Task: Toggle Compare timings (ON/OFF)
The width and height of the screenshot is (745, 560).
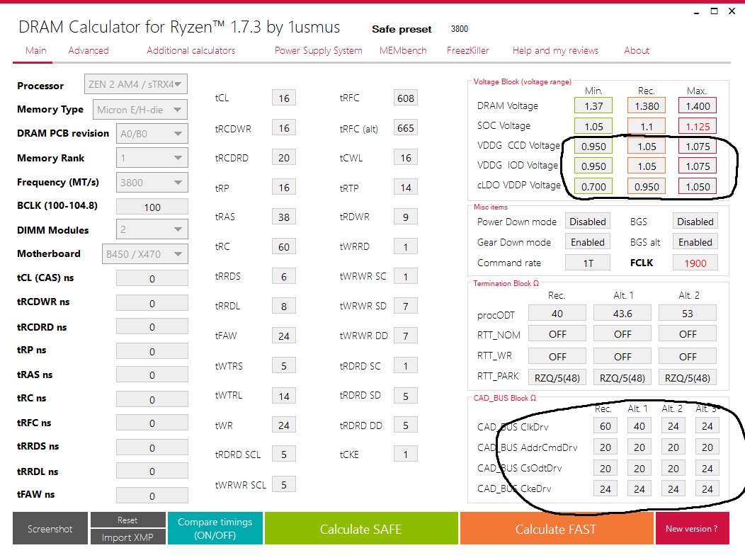Action: click(x=215, y=528)
